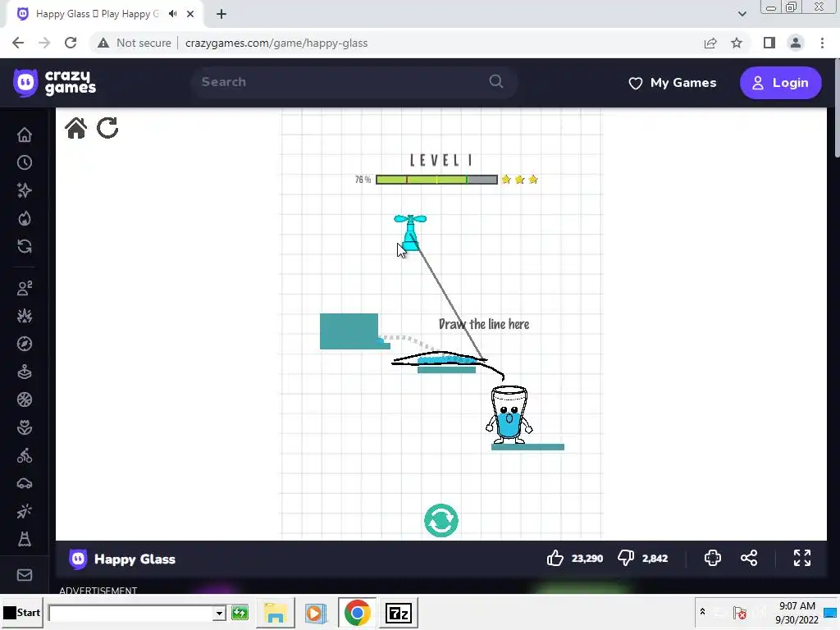The image size is (840, 630).
Task: Click the Happy Glass title text
Action: (x=135, y=559)
